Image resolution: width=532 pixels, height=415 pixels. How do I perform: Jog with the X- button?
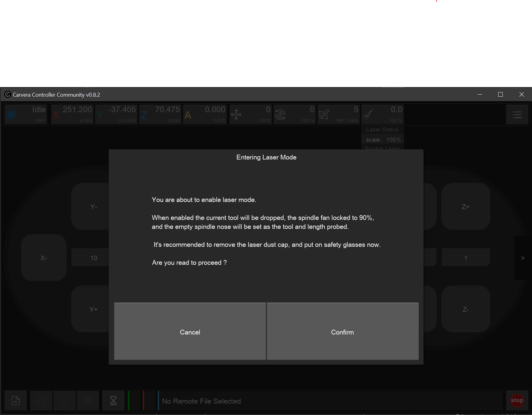pos(44,258)
